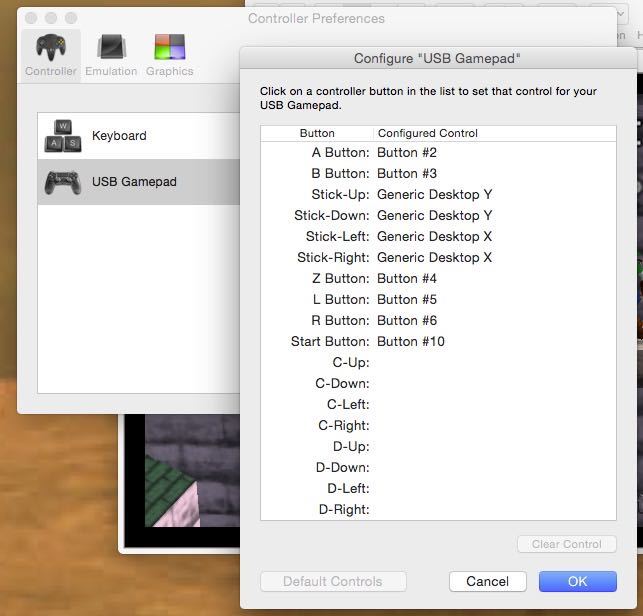Screen dimensions: 643x616
Task: Click Generic Desktop X for Stick-Left
Action: coord(435,237)
